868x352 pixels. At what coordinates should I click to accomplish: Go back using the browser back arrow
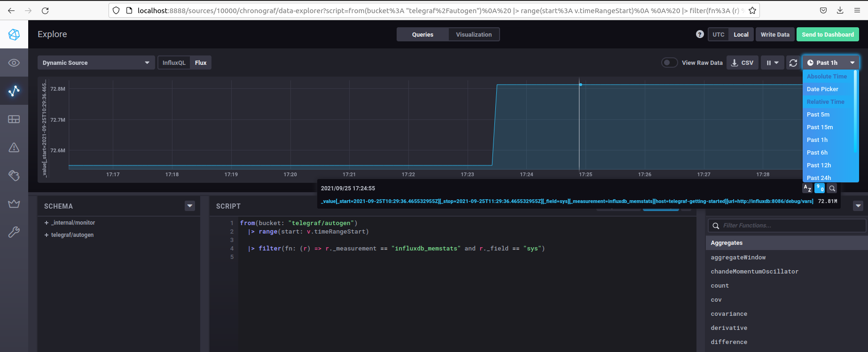coord(11,10)
